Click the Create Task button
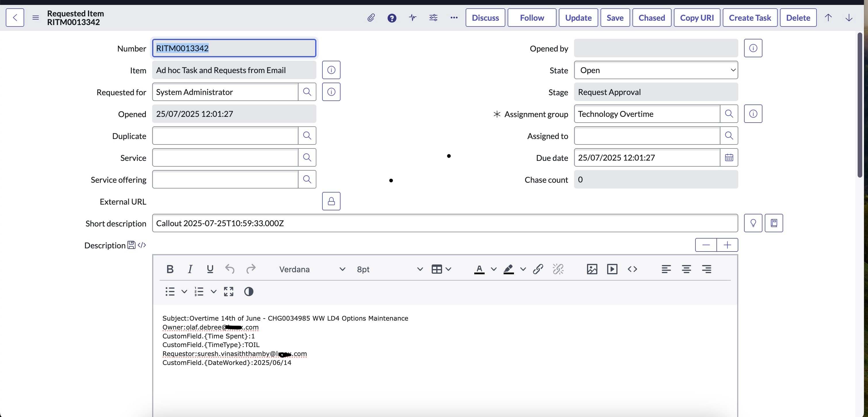The width and height of the screenshot is (868, 417). (750, 18)
